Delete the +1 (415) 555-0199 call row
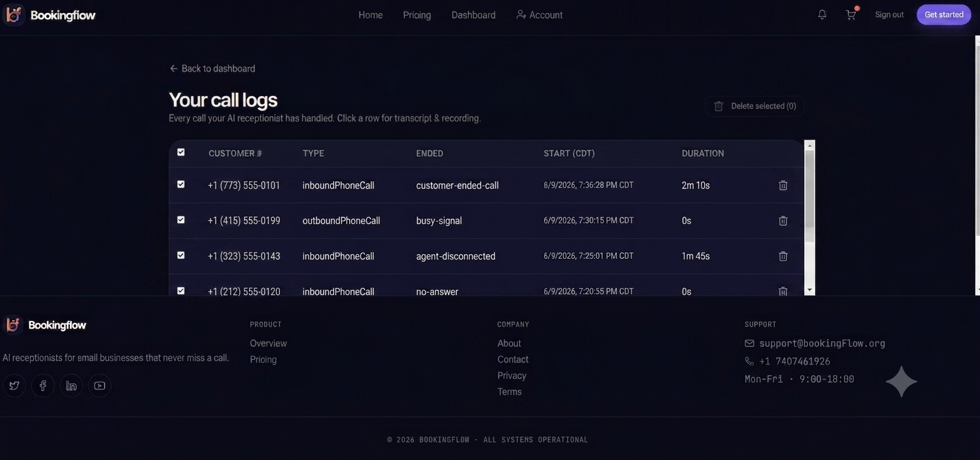 [x=783, y=221]
